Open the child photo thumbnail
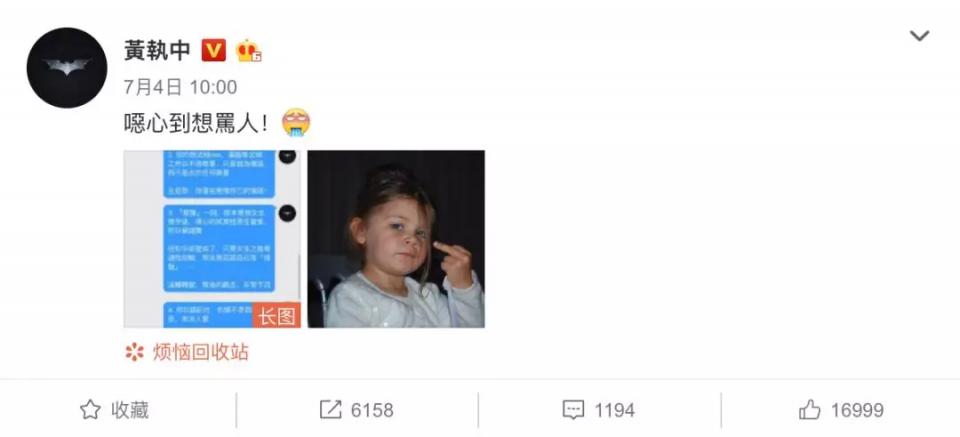Screen dimensions: 960x437 click(396, 239)
